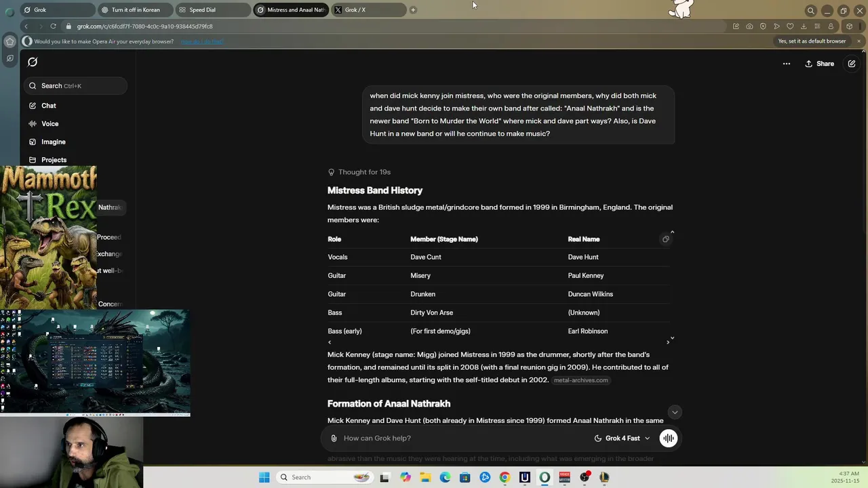Open File Explorer from the taskbar
The image size is (868, 488).
(425, 477)
